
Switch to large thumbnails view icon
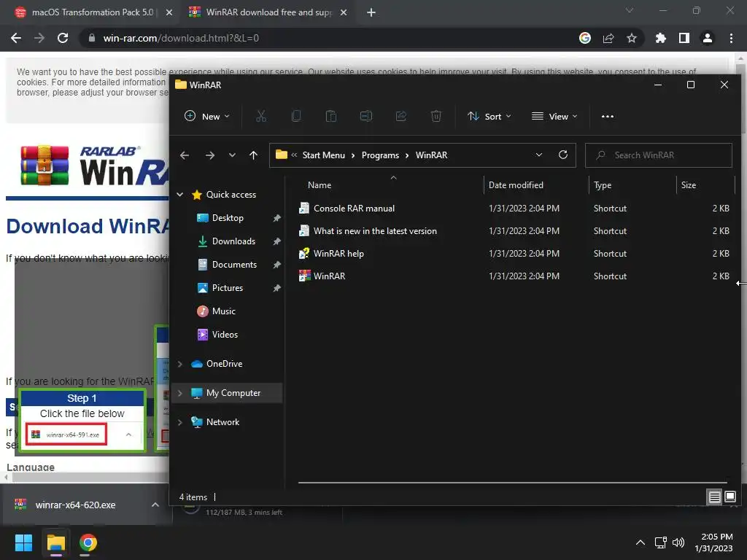click(730, 497)
